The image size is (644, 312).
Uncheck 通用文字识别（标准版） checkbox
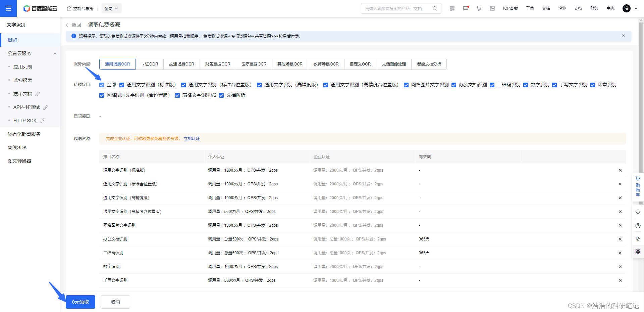click(x=122, y=85)
